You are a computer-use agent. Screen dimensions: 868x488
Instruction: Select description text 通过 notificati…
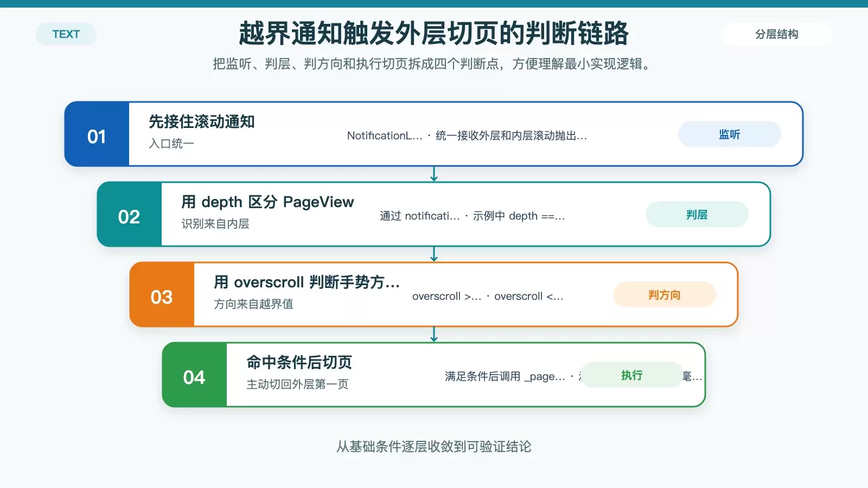[473, 216]
